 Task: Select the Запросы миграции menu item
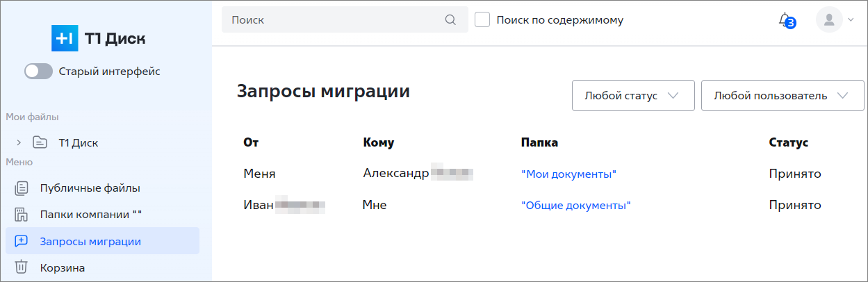click(103, 241)
